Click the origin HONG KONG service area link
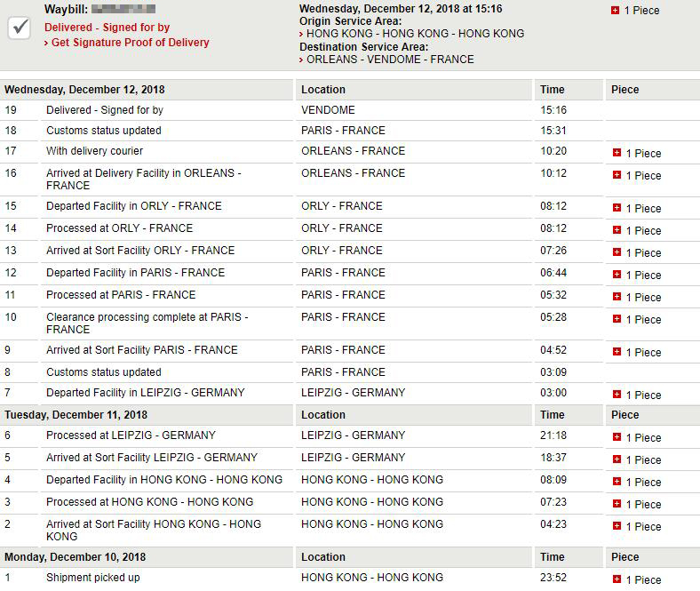 pyautogui.click(x=415, y=34)
